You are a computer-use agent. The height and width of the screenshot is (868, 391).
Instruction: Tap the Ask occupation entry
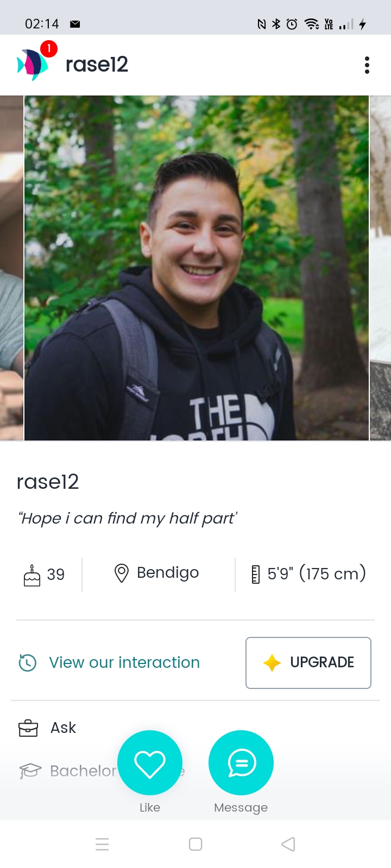point(63,727)
